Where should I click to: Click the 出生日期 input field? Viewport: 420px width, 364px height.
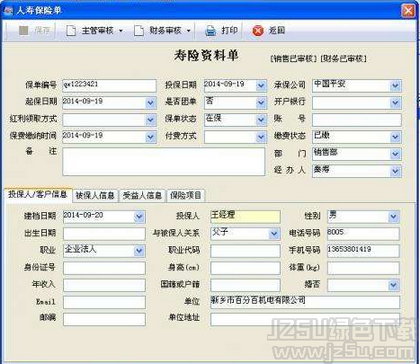pos(104,234)
